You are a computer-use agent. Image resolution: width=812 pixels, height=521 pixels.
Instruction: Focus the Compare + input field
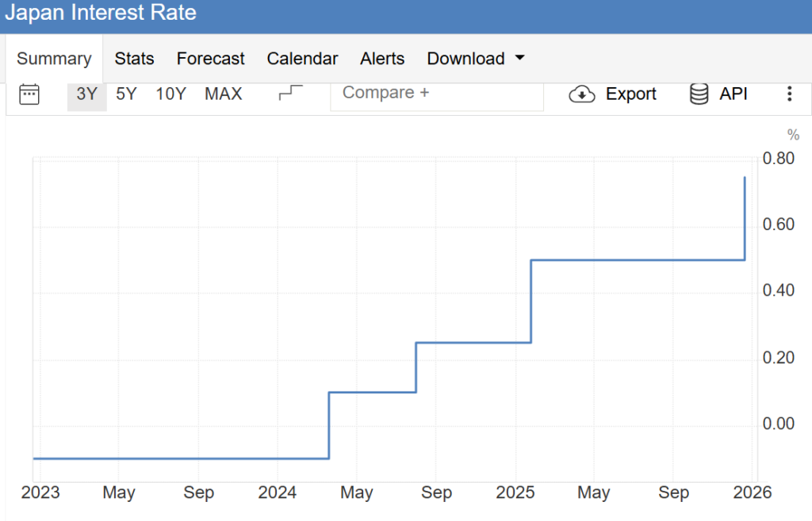click(436, 94)
